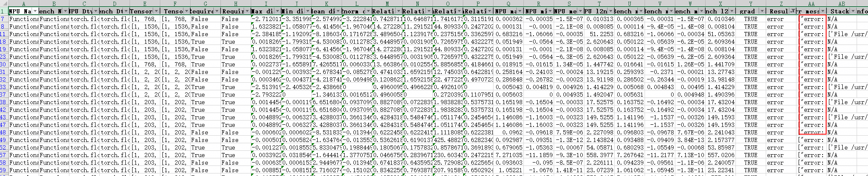Image resolution: width=868 pixels, height=176 pixels.
Task: Select column Z by its header letter
Action: 781,3
